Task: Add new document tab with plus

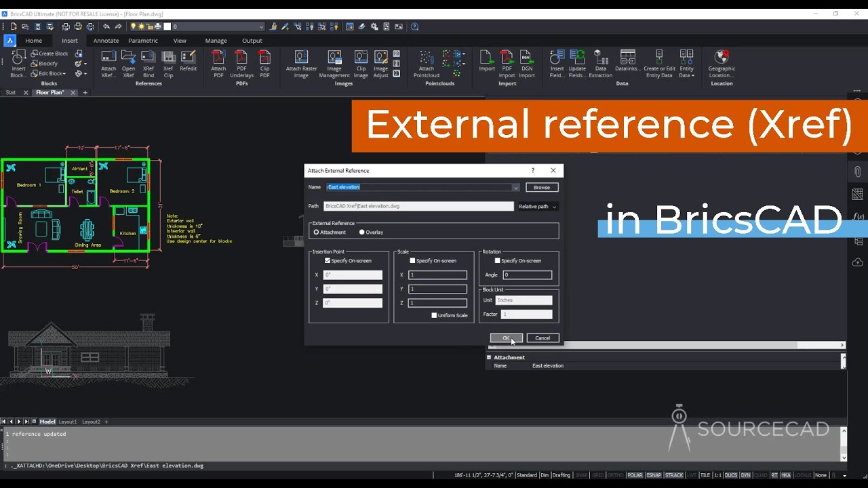Action: (x=85, y=92)
